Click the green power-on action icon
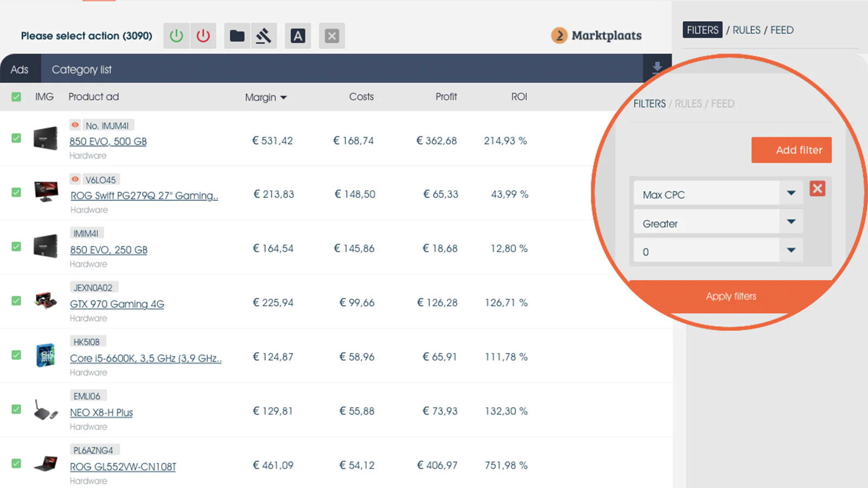 (x=176, y=36)
